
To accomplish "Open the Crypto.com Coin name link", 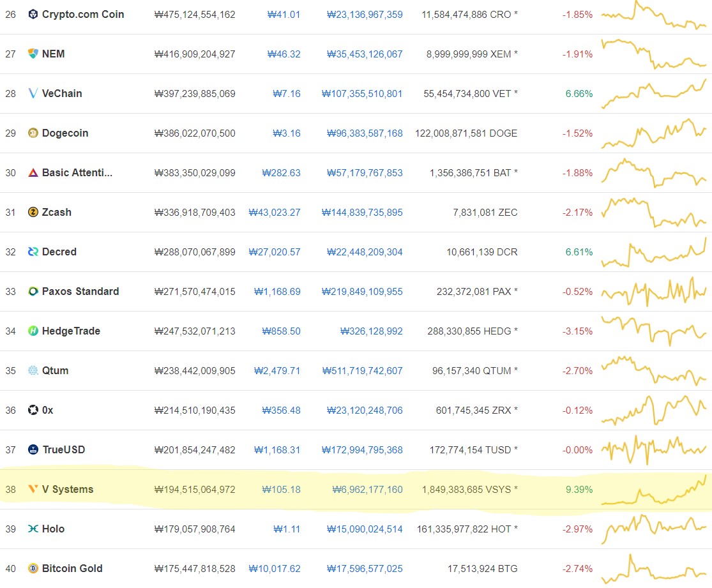I will (x=83, y=15).
